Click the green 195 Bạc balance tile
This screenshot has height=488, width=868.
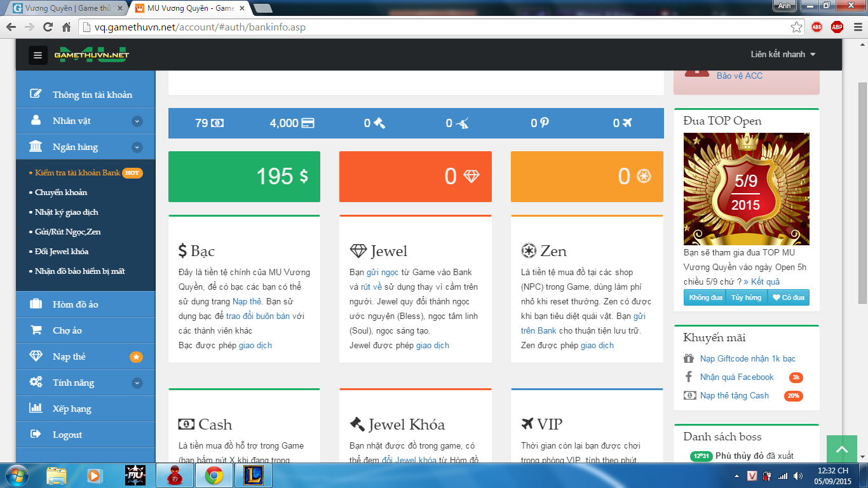pos(244,177)
